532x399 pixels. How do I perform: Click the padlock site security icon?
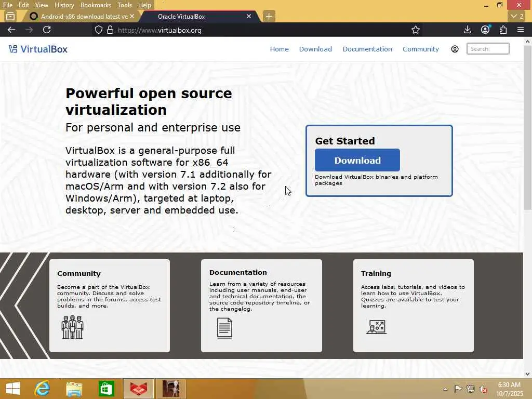pos(110,30)
